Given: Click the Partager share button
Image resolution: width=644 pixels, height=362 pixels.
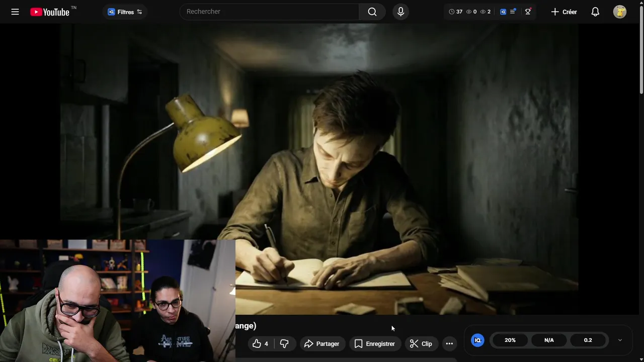Looking at the screenshot, I should (x=323, y=344).
